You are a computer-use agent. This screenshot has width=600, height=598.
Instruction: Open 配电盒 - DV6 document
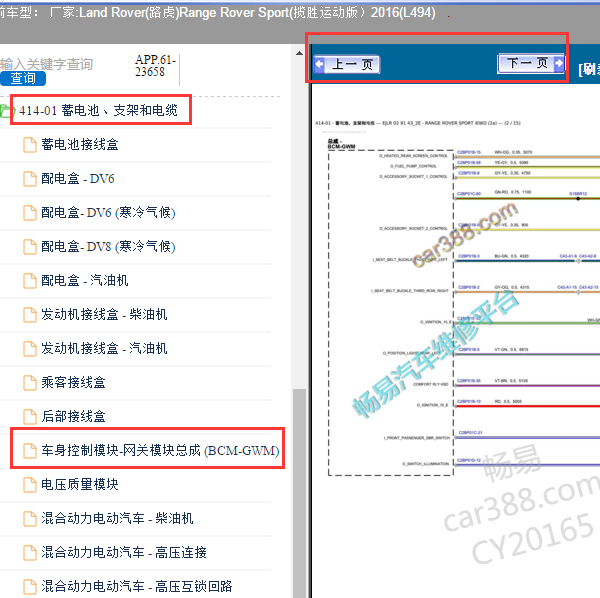click(x=78, y=179)
